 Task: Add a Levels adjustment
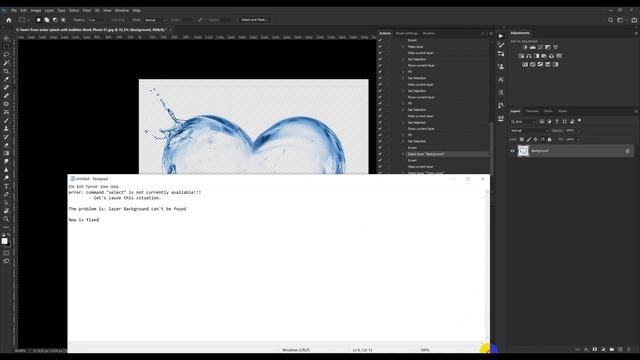click(x=533, y=47)
